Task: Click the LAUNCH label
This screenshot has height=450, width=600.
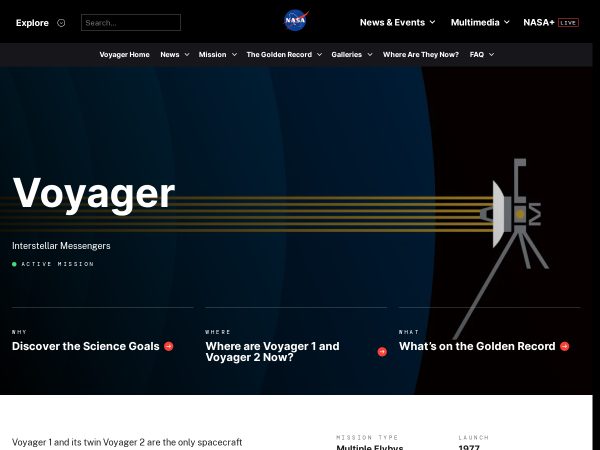Action: pos(474,437)
